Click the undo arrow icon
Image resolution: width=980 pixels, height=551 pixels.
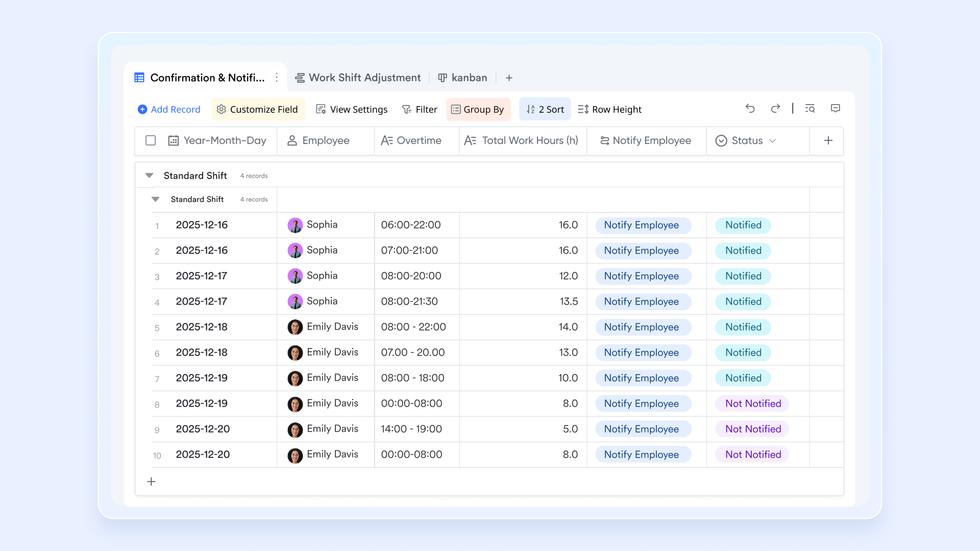750,109
